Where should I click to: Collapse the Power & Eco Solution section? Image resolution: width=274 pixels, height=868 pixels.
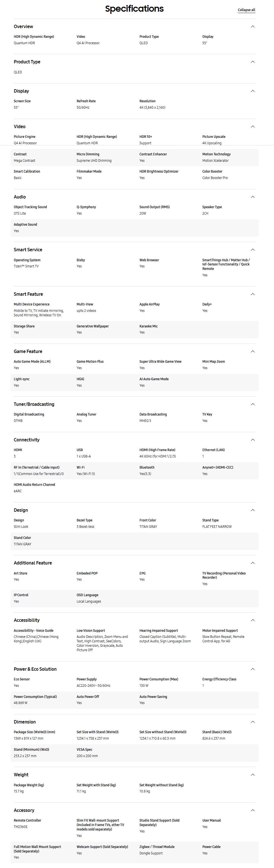point(253,669)
